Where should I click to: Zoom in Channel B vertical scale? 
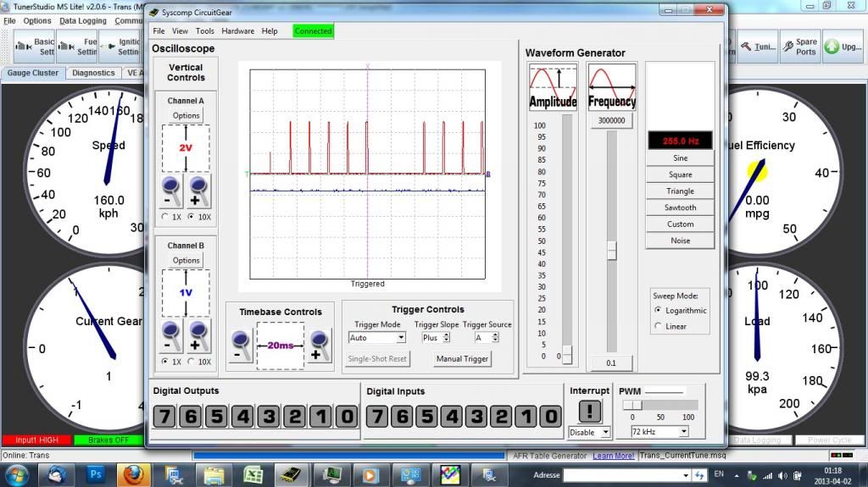click(x=198, y=336)
